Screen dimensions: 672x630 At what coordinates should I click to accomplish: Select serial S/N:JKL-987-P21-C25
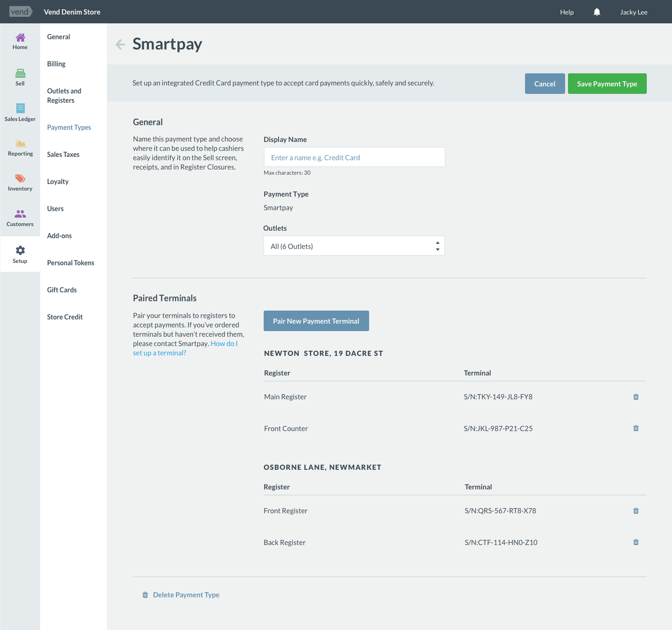(x=498, y=429)
